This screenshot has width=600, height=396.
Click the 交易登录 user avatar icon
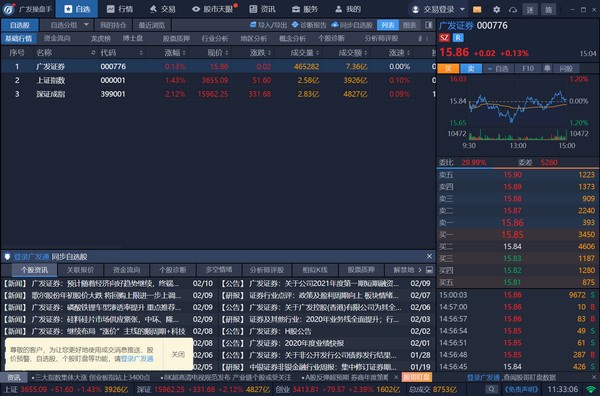coord(416,9)
